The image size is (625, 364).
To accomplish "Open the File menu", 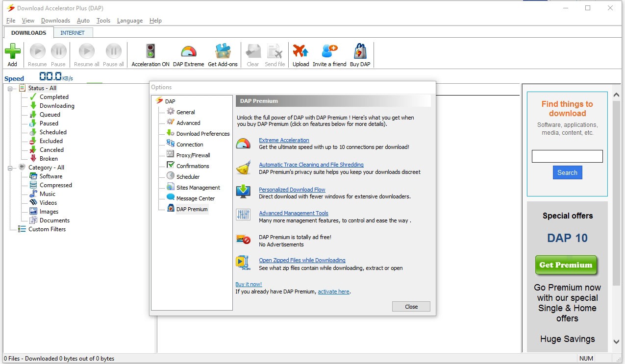I will 11,21.
